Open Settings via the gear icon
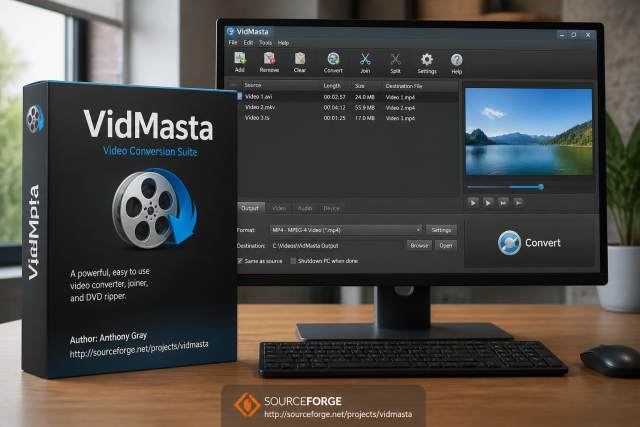The image size is (640, 427). pyautogui.click(x=427, y=60)
